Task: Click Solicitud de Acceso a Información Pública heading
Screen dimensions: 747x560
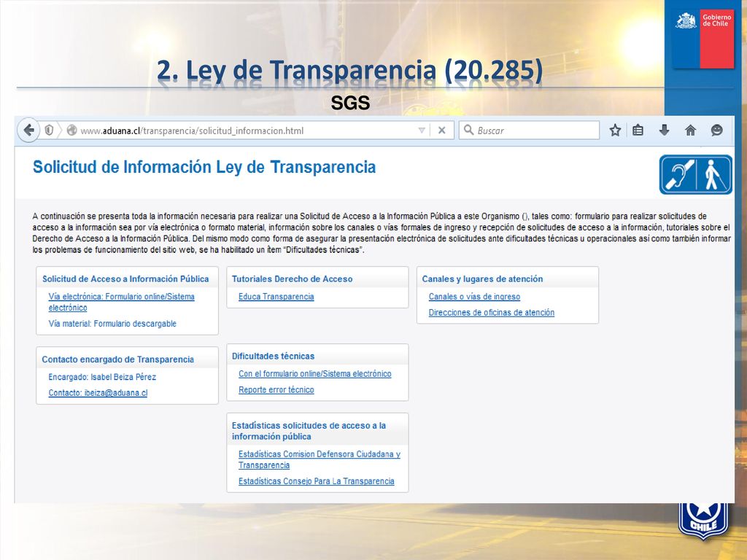Action: coord(125,279)
